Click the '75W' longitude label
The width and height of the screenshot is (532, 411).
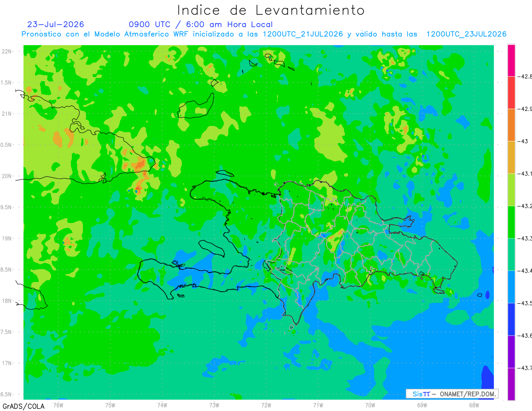tap(110, 404)
